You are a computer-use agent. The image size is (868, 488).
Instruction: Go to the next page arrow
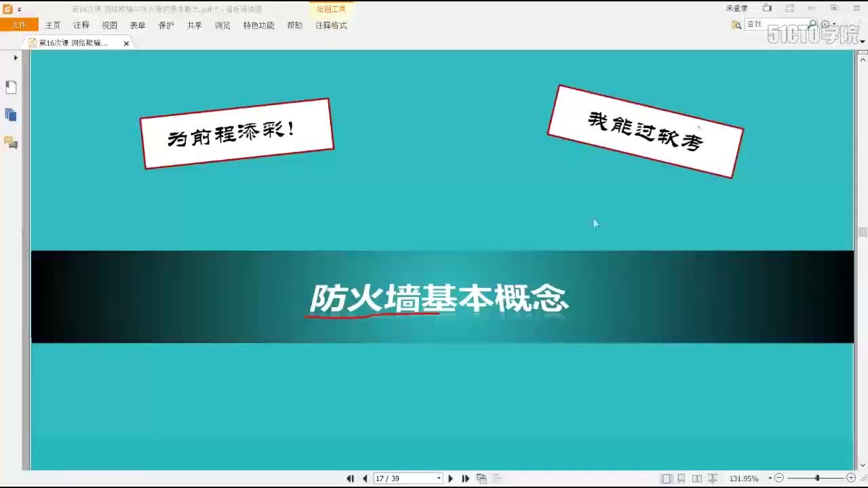tap(450, 479)
